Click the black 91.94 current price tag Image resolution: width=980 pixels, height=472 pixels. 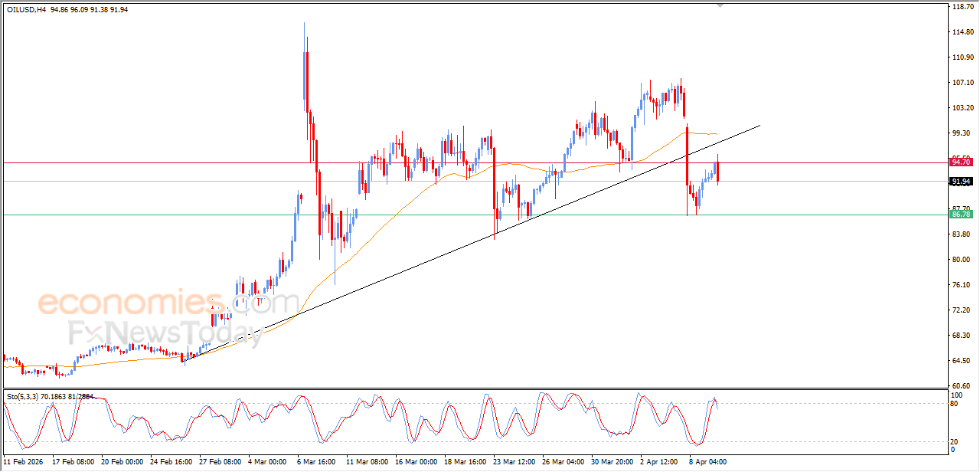pos(960,182)
